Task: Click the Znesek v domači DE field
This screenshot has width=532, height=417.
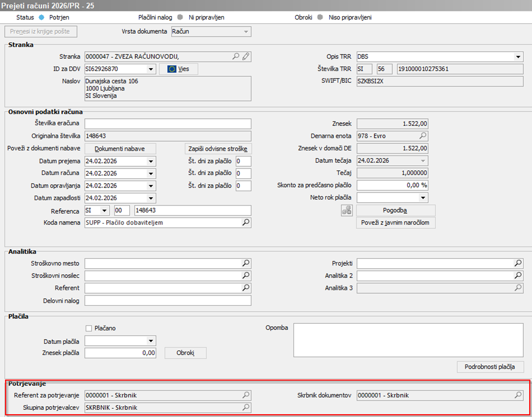Action: (392, 148)
